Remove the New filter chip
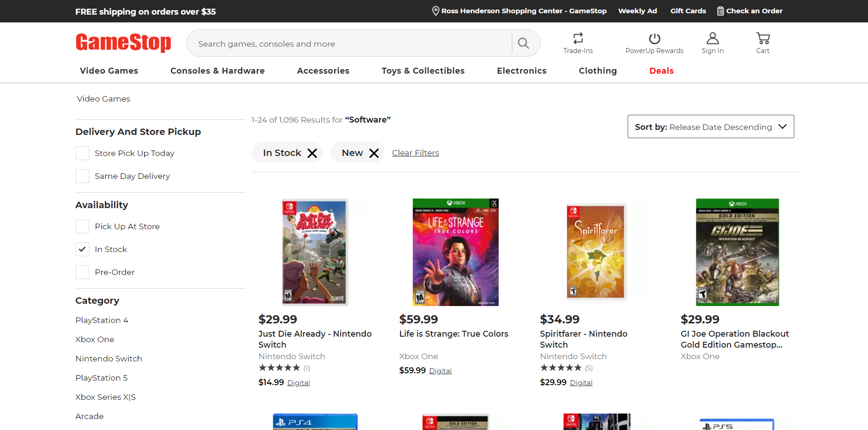This screenshot has height=430, width=868. click(x=374, y=153)
